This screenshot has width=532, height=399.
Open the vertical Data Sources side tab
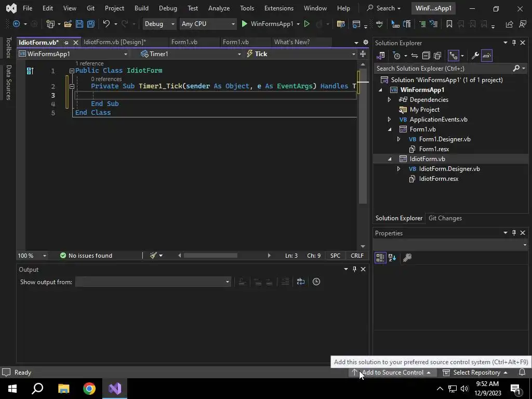(9, 83)
